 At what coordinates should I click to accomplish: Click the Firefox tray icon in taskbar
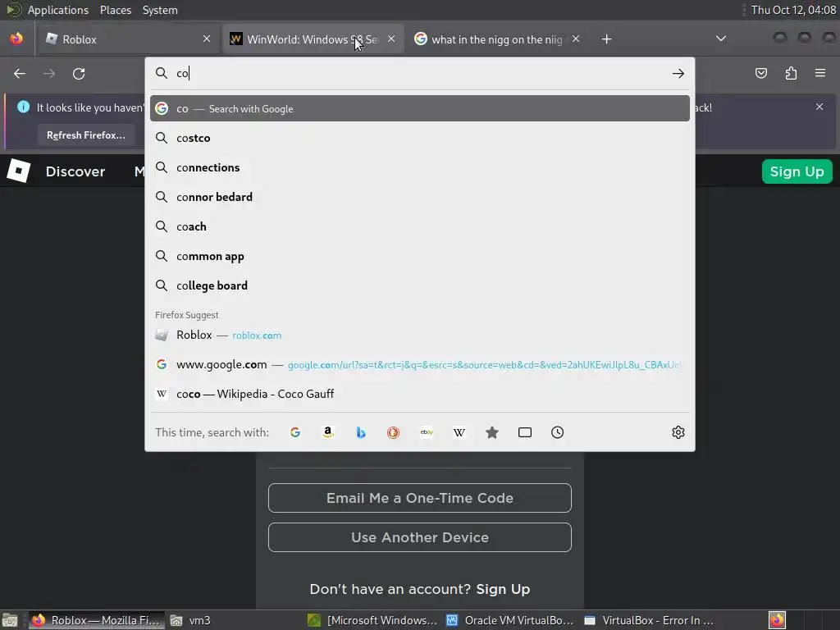(777, 620)
